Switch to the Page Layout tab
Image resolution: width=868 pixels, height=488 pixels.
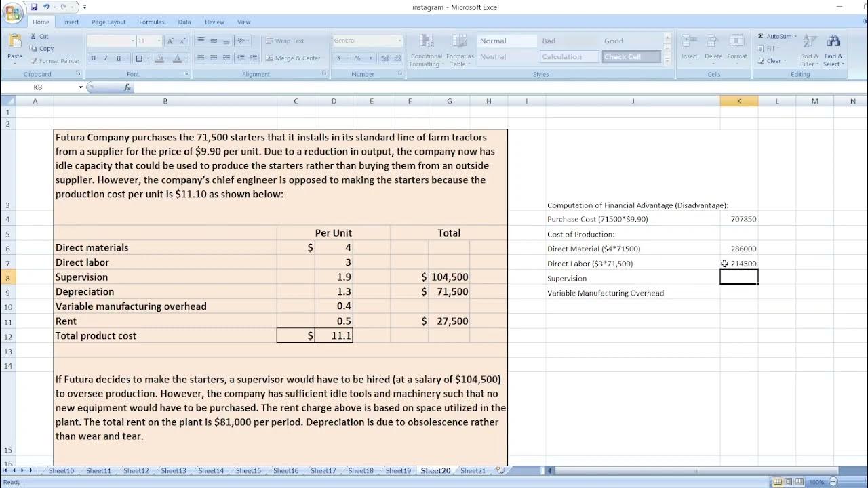pos(108,22)
